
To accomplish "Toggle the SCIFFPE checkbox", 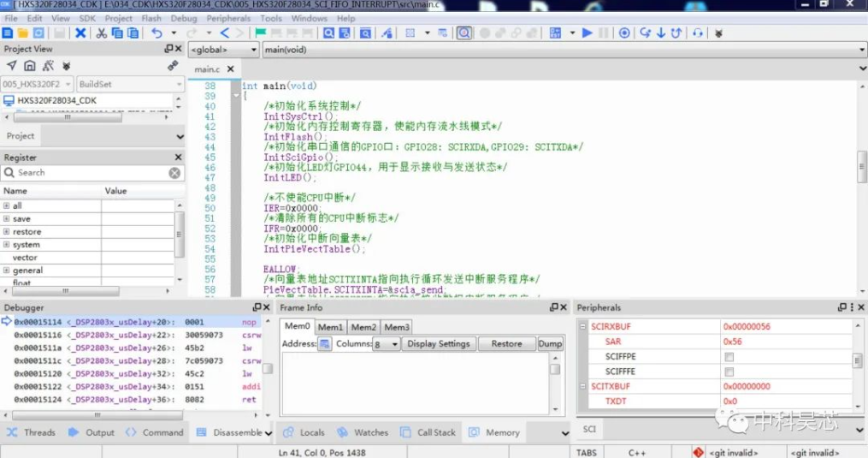I will (729, 357).
